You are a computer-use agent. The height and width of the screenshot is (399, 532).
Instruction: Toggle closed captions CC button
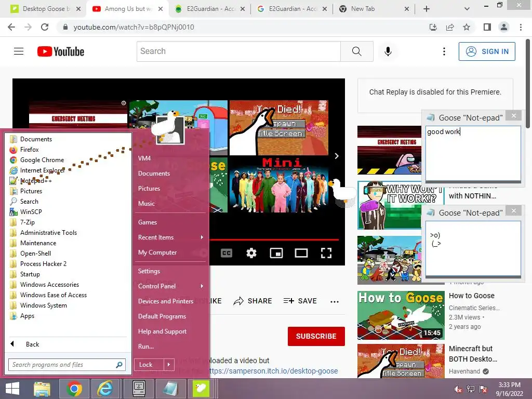227,253
